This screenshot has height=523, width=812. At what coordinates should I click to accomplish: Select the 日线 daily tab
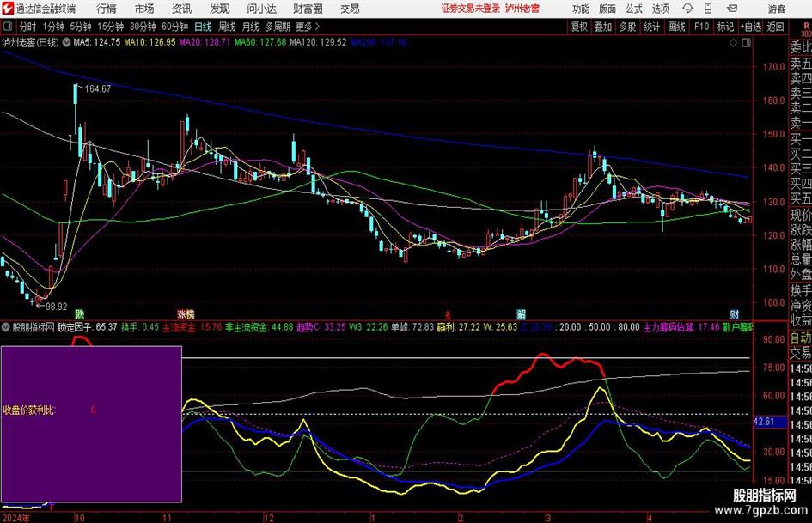click(x=203, y=27)
